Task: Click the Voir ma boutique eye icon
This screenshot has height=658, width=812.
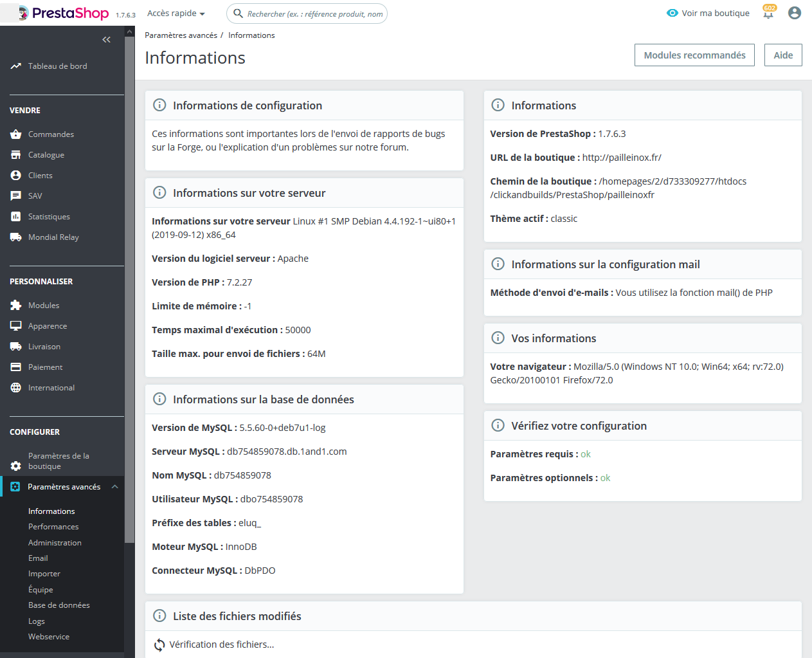Action: (x=672, y=13)
